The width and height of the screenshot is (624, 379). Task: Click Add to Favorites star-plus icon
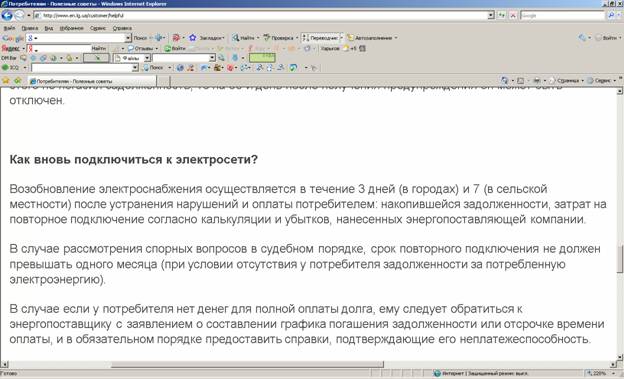[18, 80]
